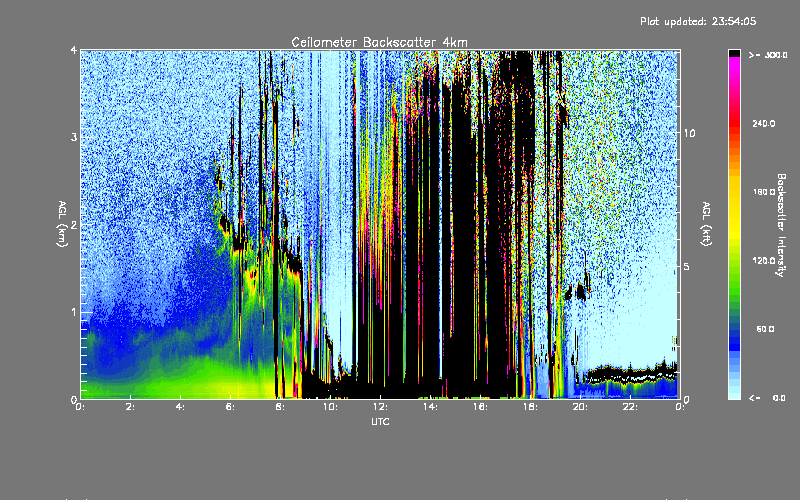Click the ">= 300.0" colorbar label
800x500 pixels.
768,55
